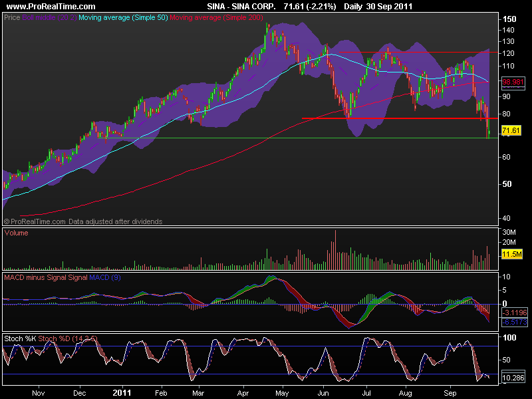Click the 10 MACD axis label
532x399 pixels.
point(506,277)
